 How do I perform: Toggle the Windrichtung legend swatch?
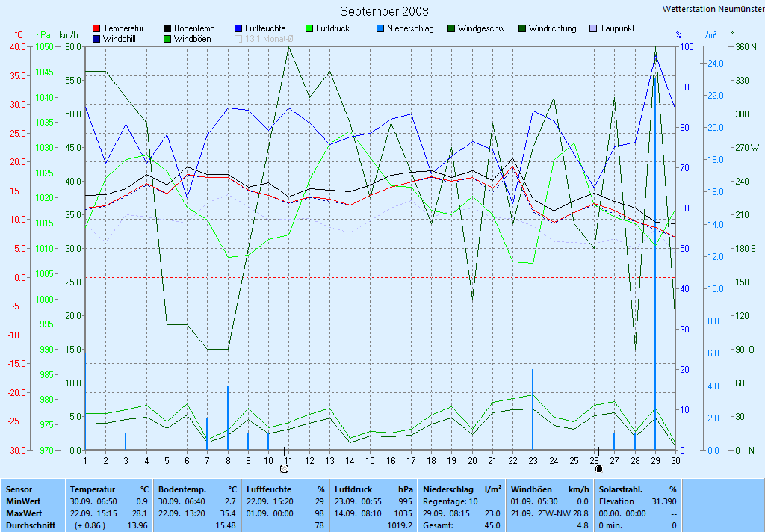[522, 29]
